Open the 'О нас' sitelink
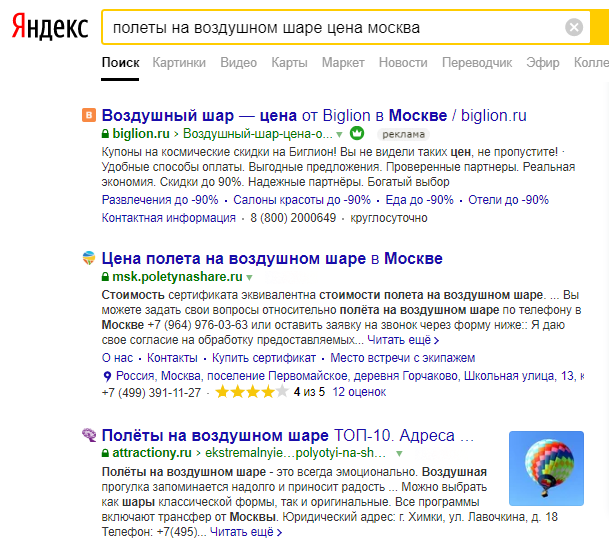The width and height of the screenshot is (609, 546). [x=117, y=358]
